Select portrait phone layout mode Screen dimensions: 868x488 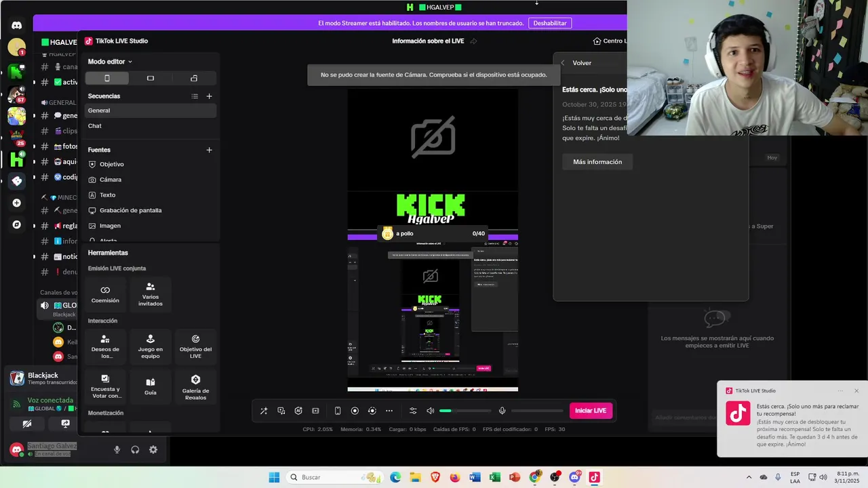pyautogui.click(x=106, y=78)
